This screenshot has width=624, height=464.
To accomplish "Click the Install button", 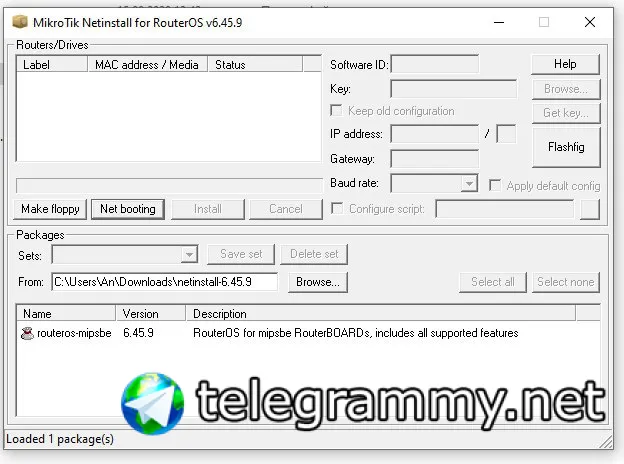I will click(208, 209).
